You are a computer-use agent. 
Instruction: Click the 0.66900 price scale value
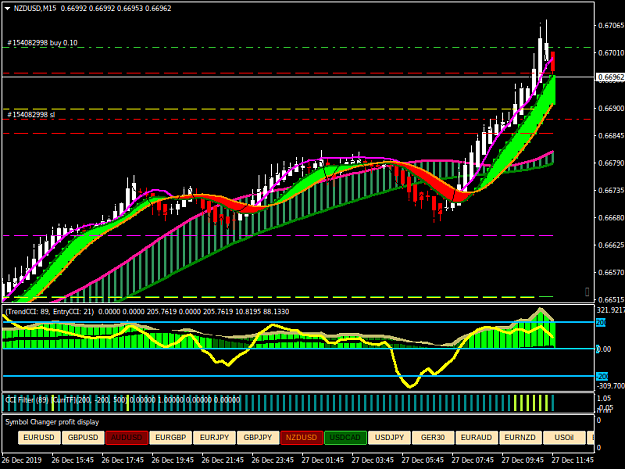point(611,108)
